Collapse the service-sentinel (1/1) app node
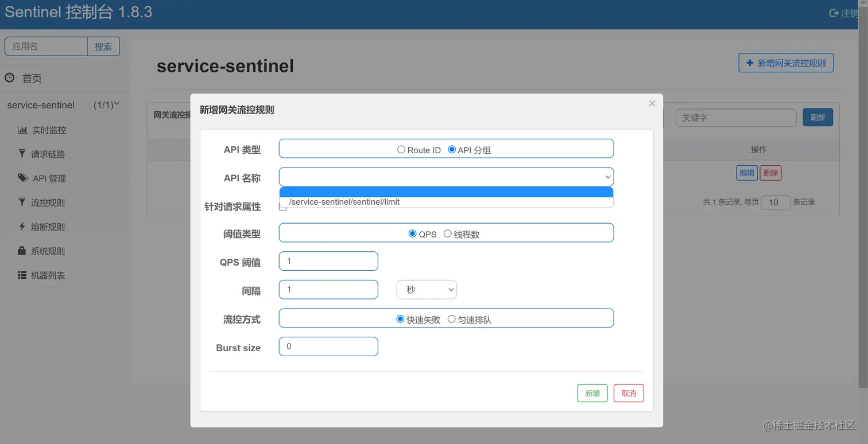This screenshot has width=868, height=444. click(117, 104)
